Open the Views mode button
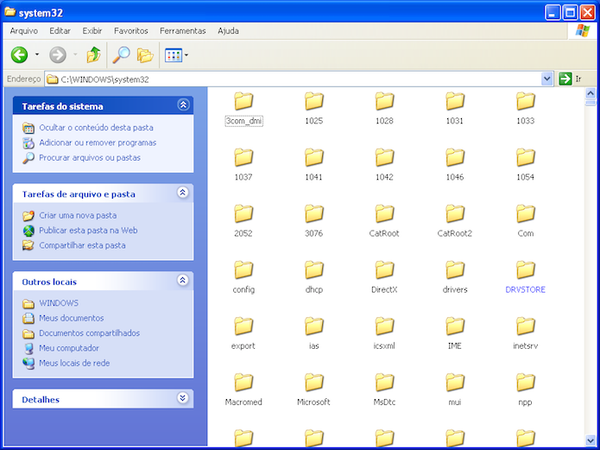This screenshot has width=600, height=450. 173,55
